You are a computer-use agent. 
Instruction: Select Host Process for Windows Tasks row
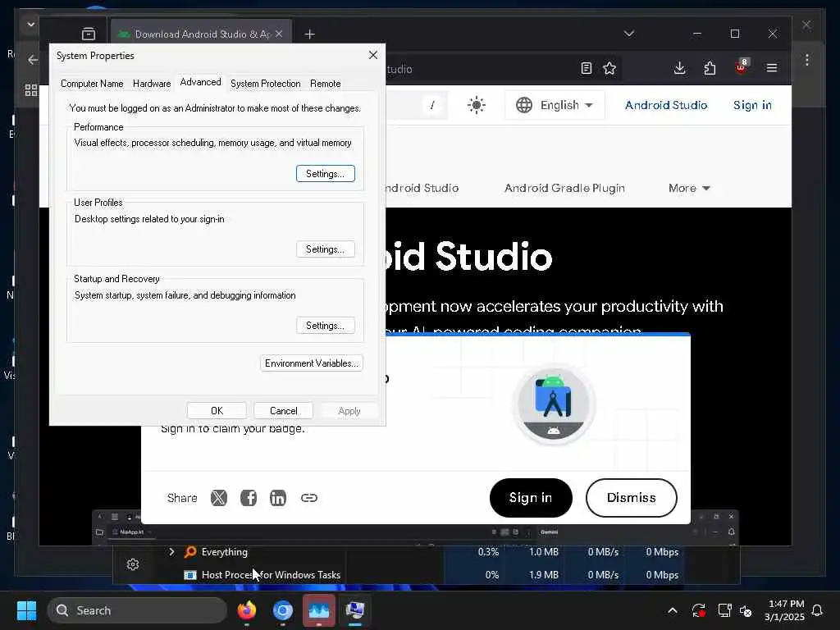tap(262, 575)
